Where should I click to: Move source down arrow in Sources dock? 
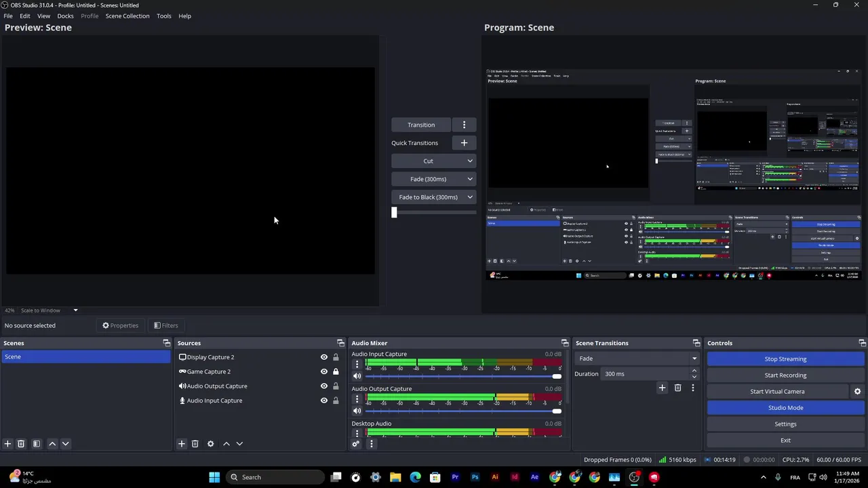(239, 444)
